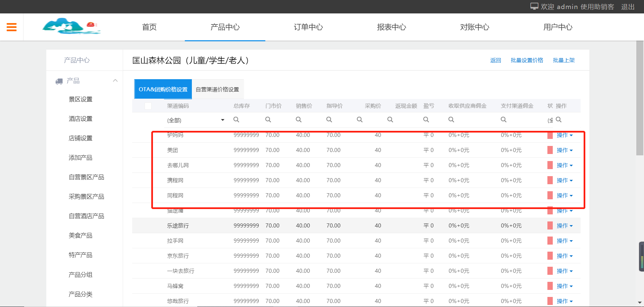This screenshot has height=307, width=644.
Task: Switch to 自营渠道价格设置 tab
Action: coord(217,89)
